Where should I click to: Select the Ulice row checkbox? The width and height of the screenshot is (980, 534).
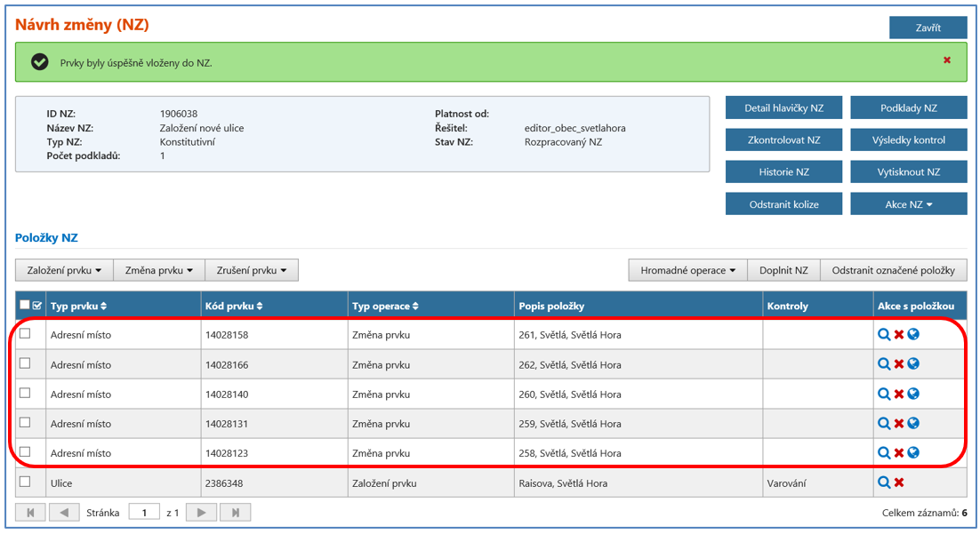pyautogui.click(x=25, y=482)
